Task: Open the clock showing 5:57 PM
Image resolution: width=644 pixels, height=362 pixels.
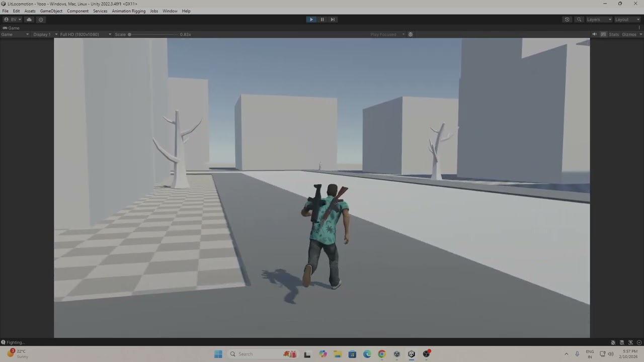Action: [x=629, y=354]
